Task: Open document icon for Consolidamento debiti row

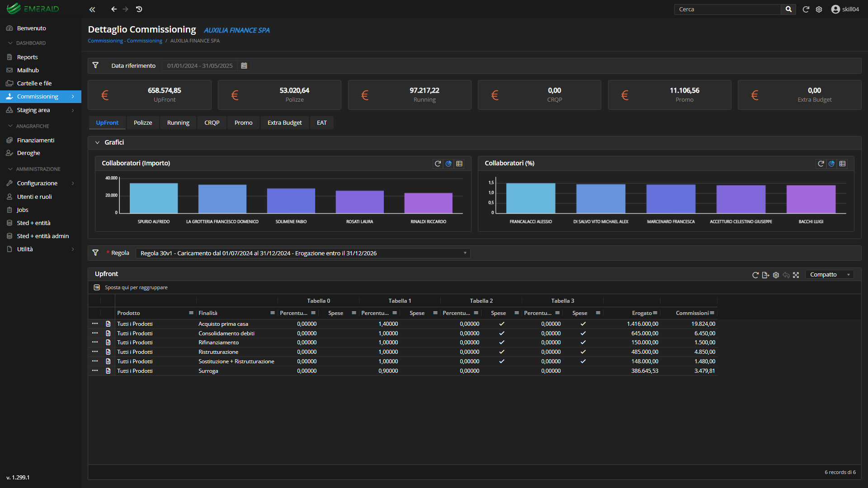Action: pyautogui.click(x=108, y=333)
